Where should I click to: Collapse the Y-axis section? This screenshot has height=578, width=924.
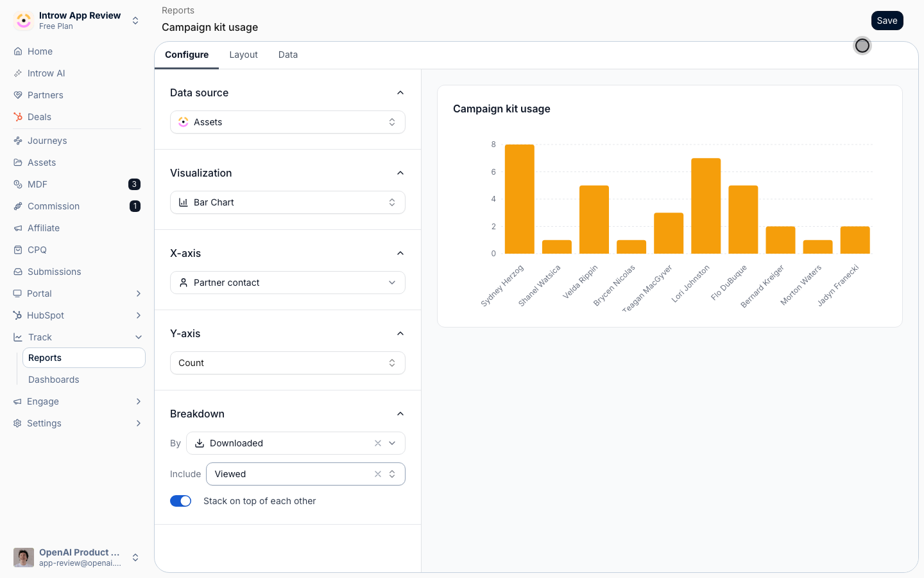tap(400, 333)
